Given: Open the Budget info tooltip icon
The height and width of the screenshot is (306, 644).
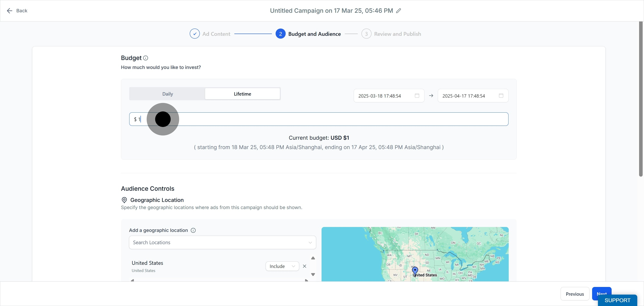Looking at the screenshot, I should click(x=146, y=58).
